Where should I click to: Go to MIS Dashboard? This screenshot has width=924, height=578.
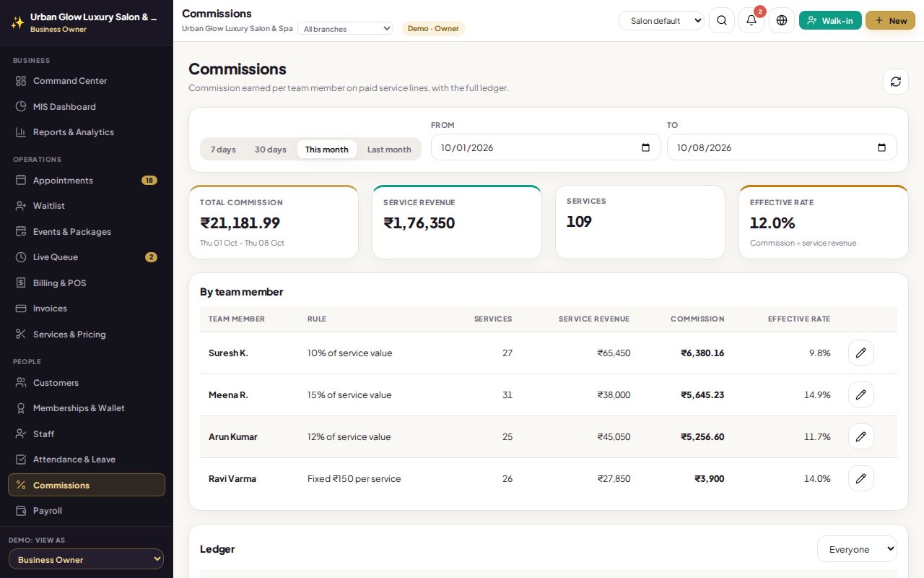[87, 106]
